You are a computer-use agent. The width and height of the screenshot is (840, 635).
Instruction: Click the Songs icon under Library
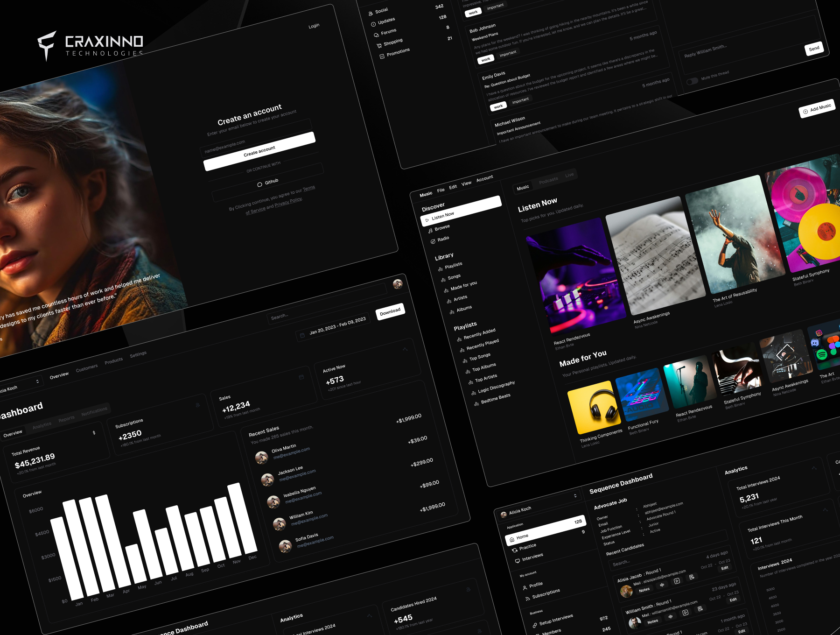coord(443,280)
